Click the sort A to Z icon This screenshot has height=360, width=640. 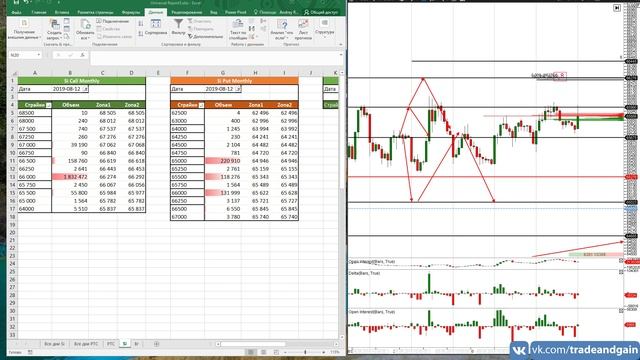[141, 24]
